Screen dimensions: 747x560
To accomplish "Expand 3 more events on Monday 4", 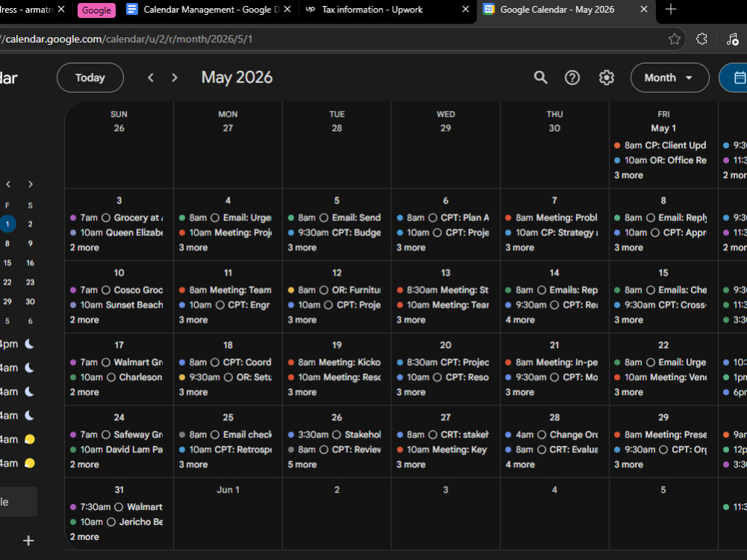I will [193, 248].
